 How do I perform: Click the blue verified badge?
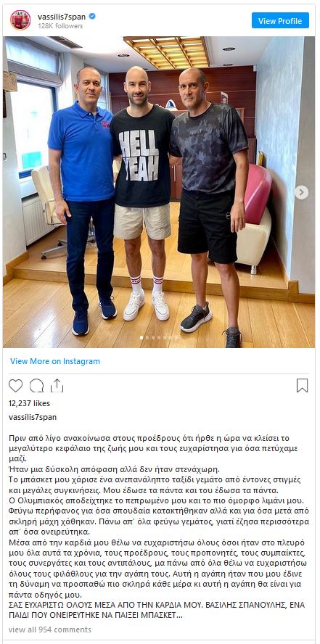point(92,17)
